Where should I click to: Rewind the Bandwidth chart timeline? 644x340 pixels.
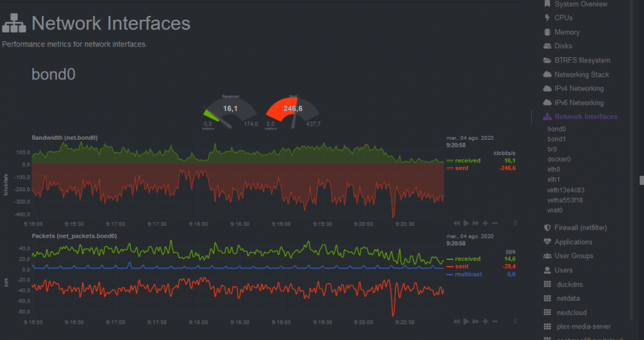[457, 223]
